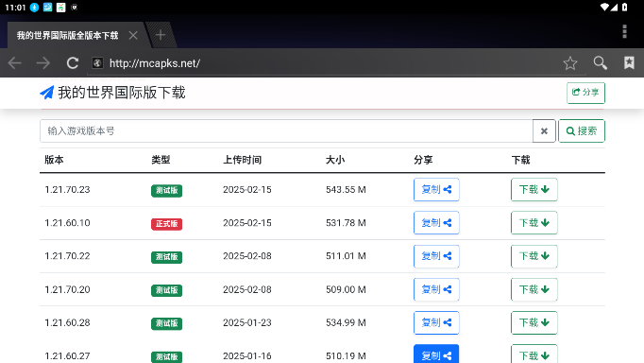Go back using the browser back arrow
The height and width of the screenshot is (363, 644).
(15, 63)
